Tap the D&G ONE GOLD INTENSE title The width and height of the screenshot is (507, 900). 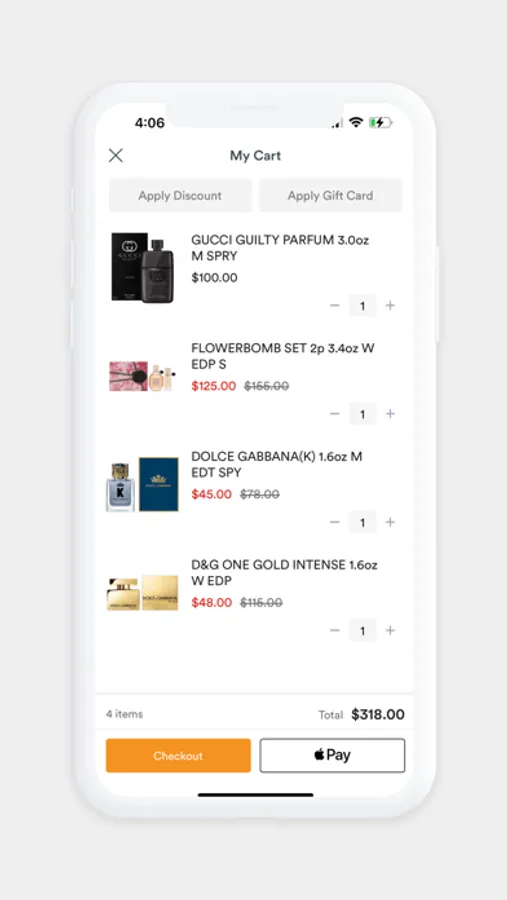click(x=284, y=573)
